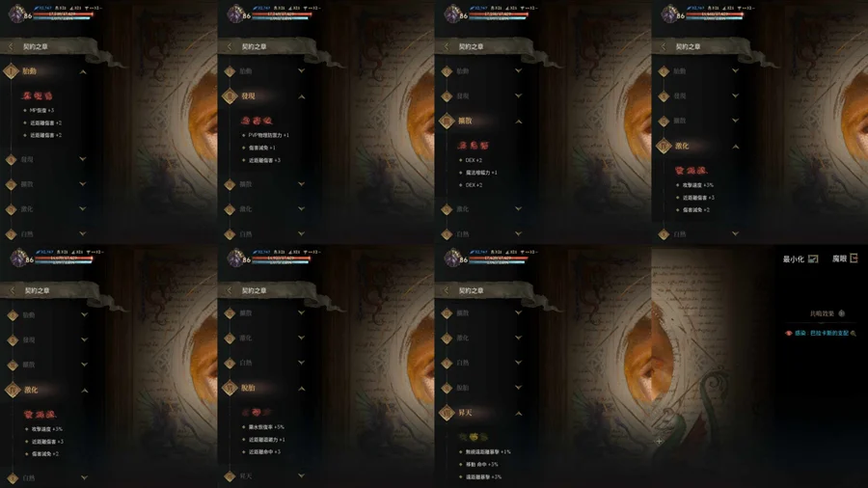Image resolution: width=868 pixels, height=488 pixels.
Task: Collapse the expanded 昇天 section chevron
Action: coord(519,414)
